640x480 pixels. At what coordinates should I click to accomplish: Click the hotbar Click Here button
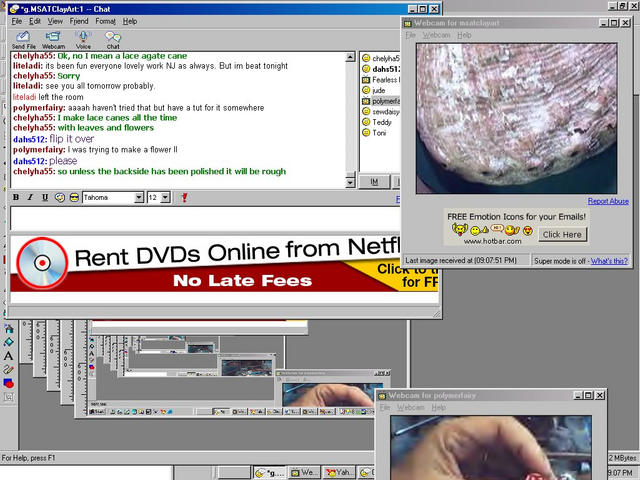click(x=562, y=235)
